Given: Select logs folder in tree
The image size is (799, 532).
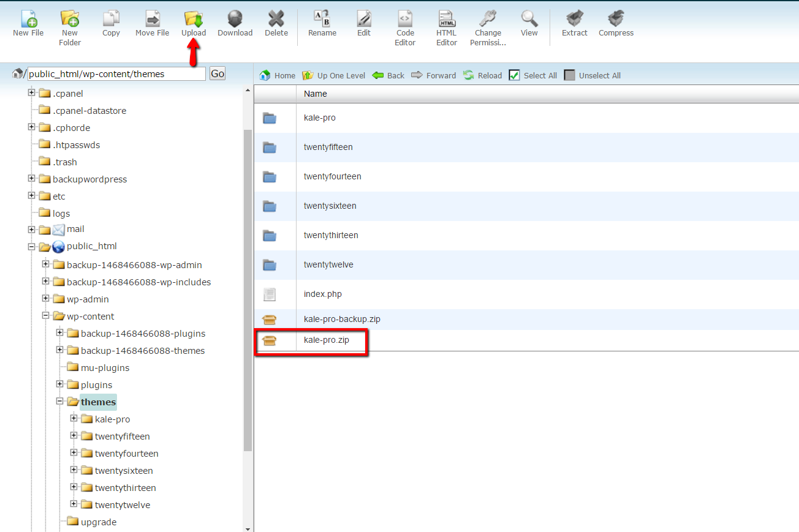Looking at the screenshot, I should coord(61,213).
